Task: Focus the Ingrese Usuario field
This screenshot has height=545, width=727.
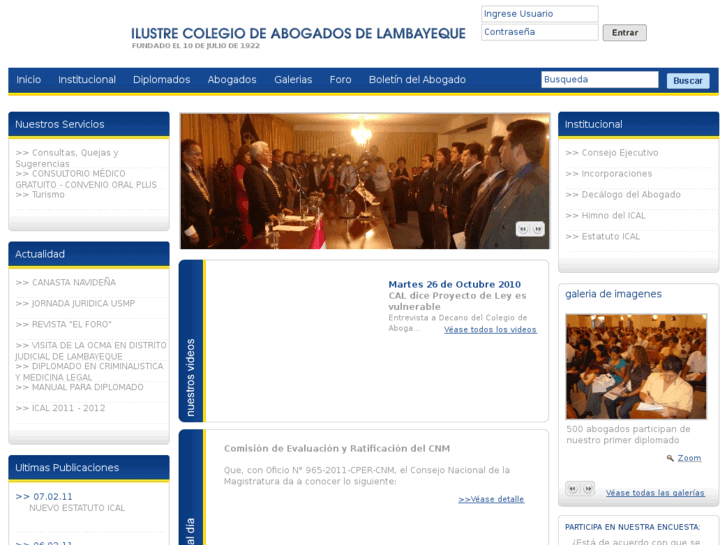Action: pos(540,14)
